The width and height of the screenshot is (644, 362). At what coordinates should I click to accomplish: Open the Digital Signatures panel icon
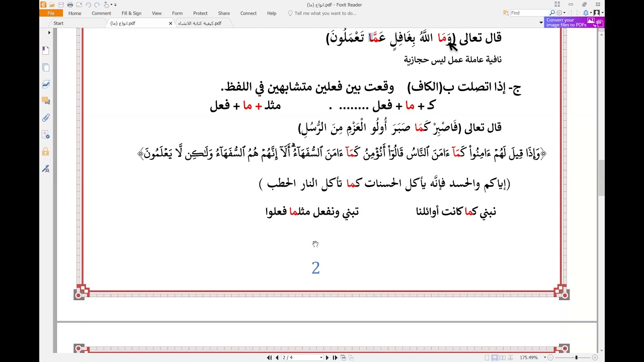[46, 135]
